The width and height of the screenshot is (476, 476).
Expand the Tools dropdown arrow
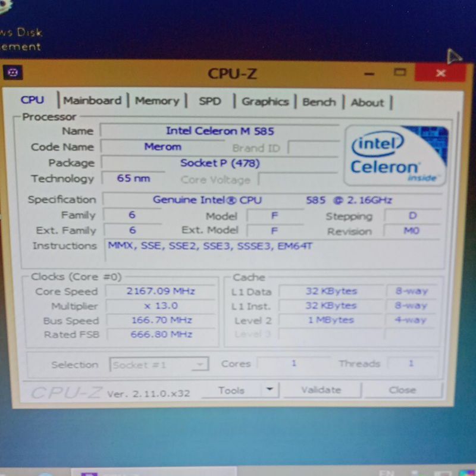click(270, 390)
